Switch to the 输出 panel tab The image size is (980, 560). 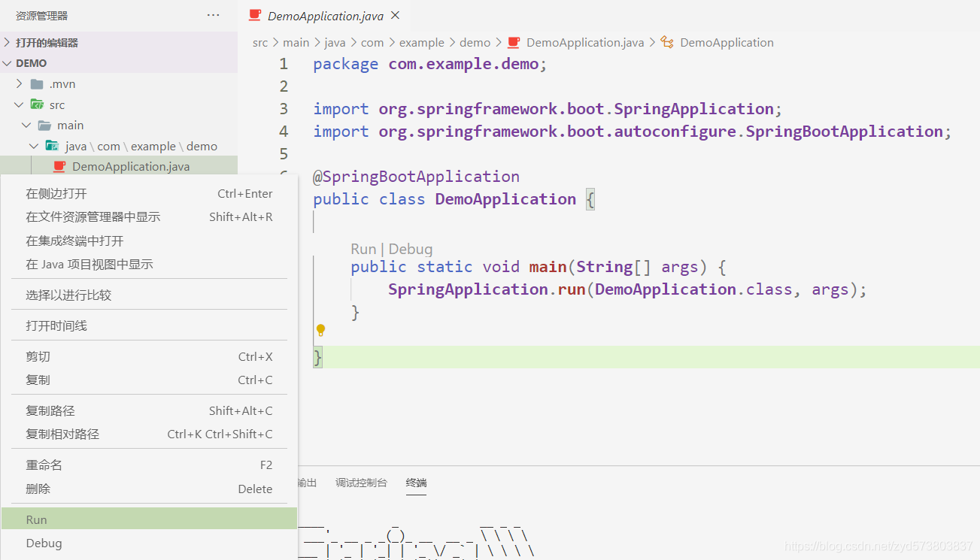pyautogui.click(x=307, y=483)
